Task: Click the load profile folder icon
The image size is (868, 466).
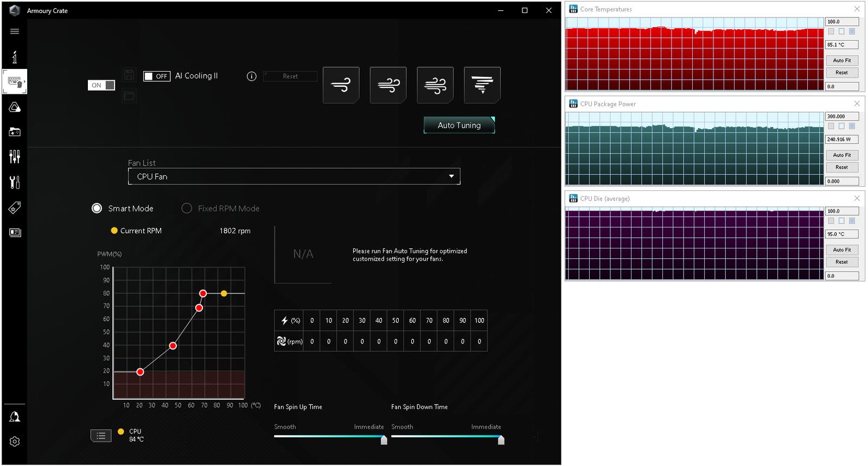Action: coord(129,95)
